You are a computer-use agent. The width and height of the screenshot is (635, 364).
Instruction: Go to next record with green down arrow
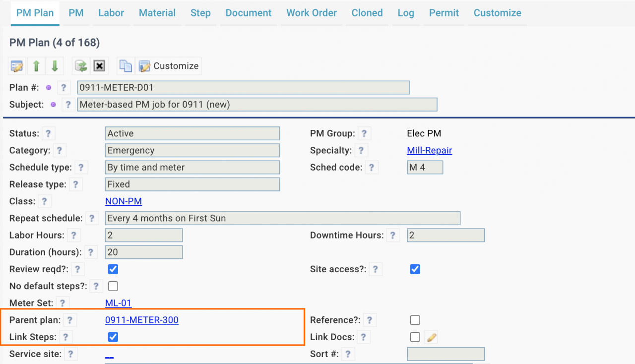point(55,66)
